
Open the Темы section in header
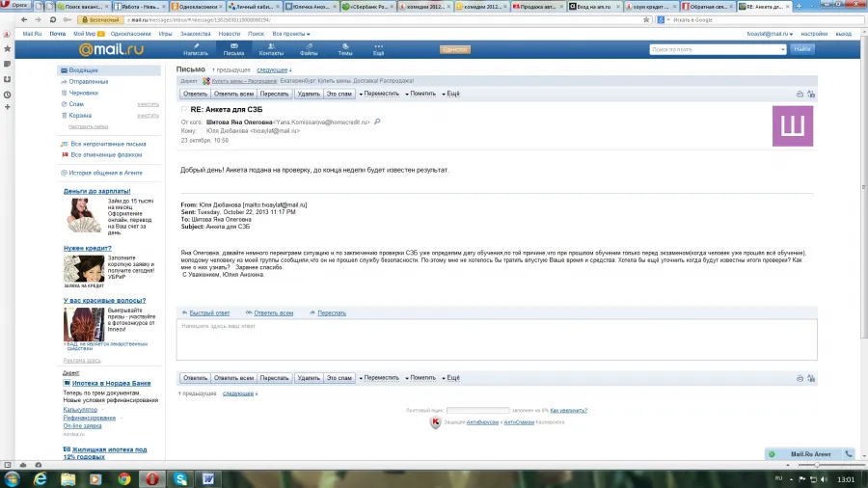coord(345,49)
